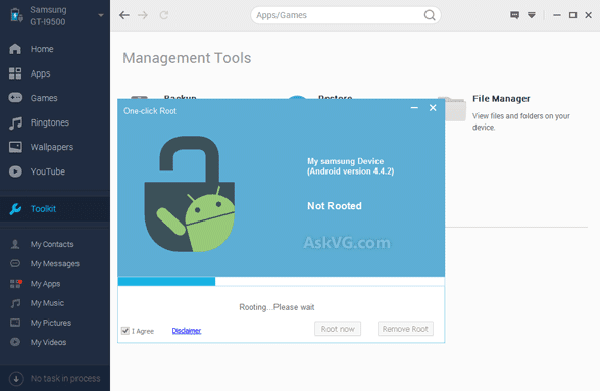Click the Ringtones music note icon
The height and width of the screenshot is (391, 600).
[x=15, y=123]
